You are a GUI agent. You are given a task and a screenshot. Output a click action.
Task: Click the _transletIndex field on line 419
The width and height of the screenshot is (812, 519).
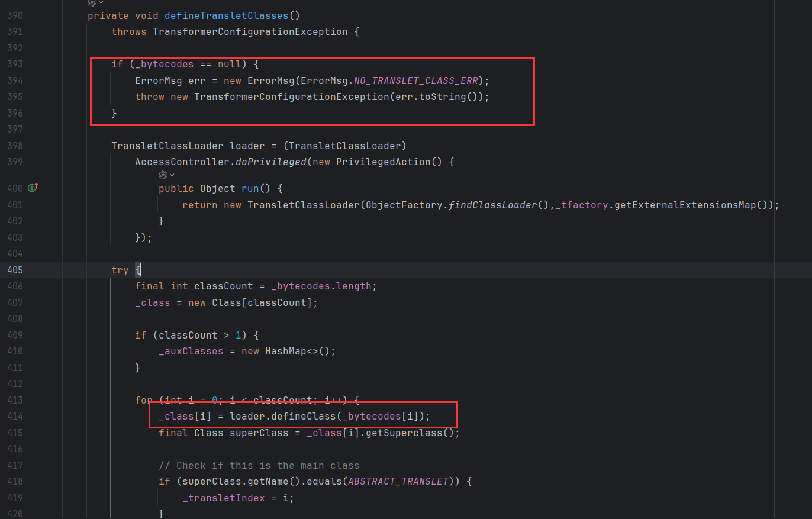[224, 498]
